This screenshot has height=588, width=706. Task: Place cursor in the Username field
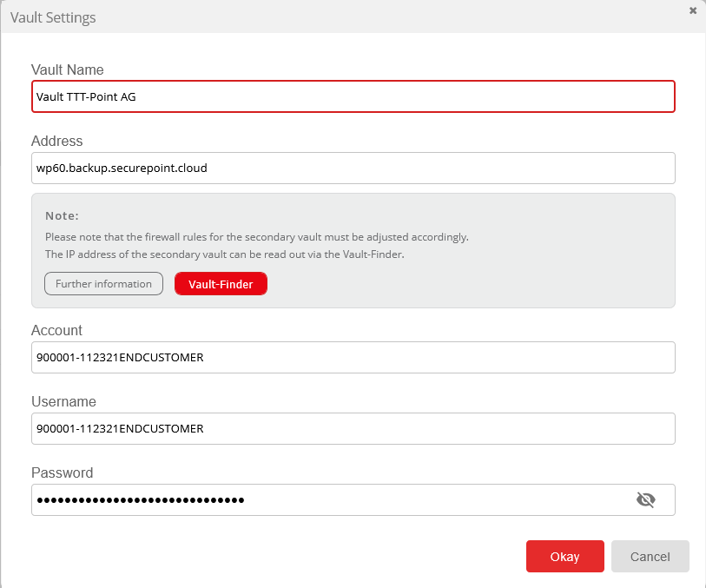pos(353,428)
